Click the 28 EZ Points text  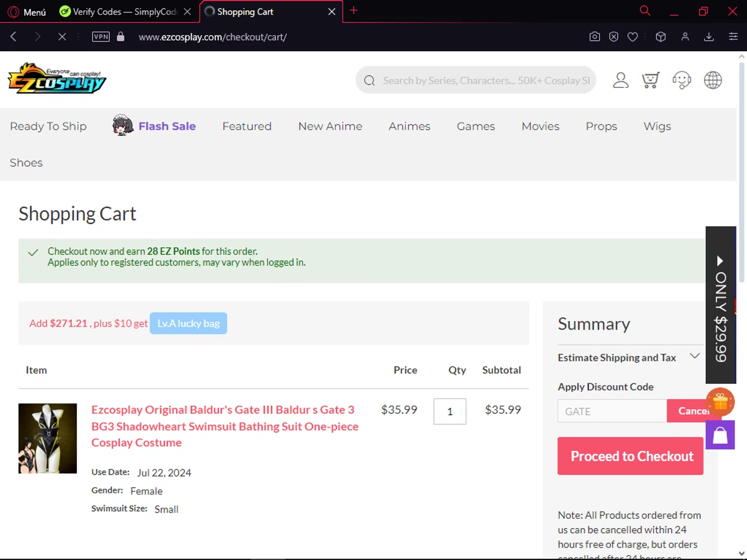173,251
